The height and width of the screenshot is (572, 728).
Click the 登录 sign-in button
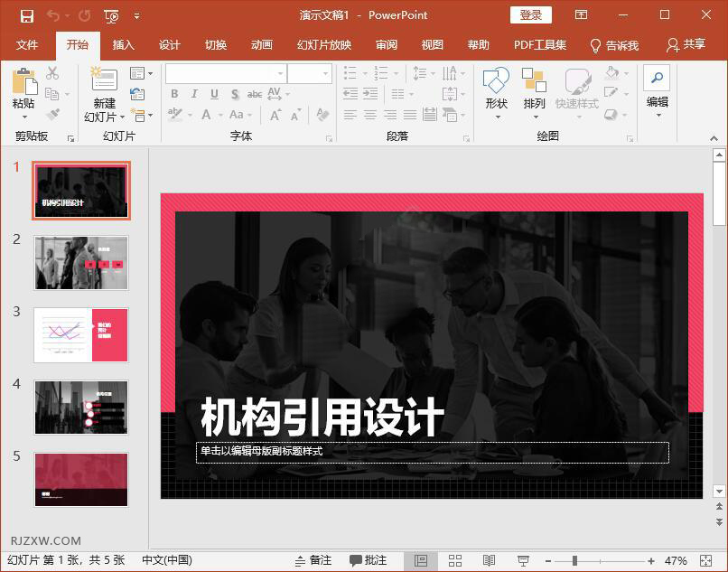pos(529,14)
